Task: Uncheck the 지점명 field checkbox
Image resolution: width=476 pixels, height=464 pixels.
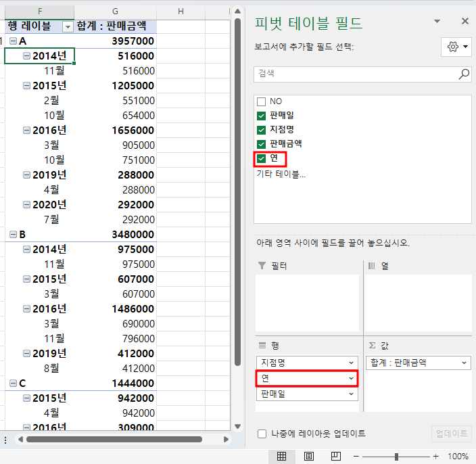Action: [261, 130]
